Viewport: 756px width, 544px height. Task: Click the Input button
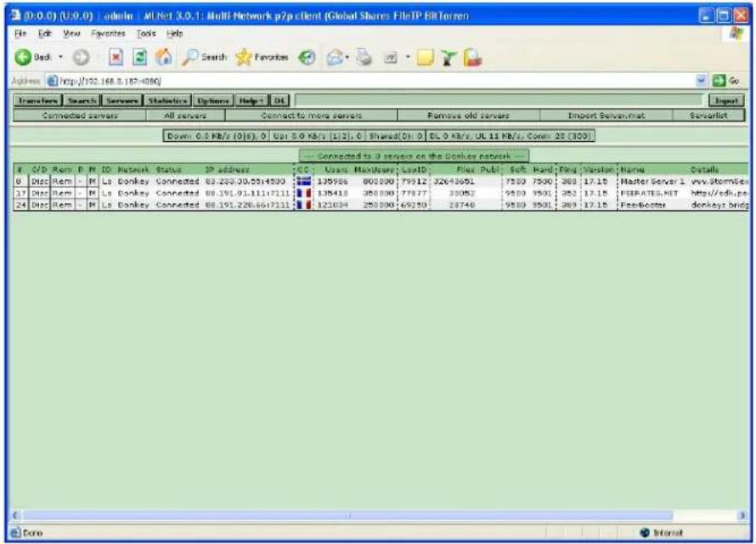tap(726, 100)
